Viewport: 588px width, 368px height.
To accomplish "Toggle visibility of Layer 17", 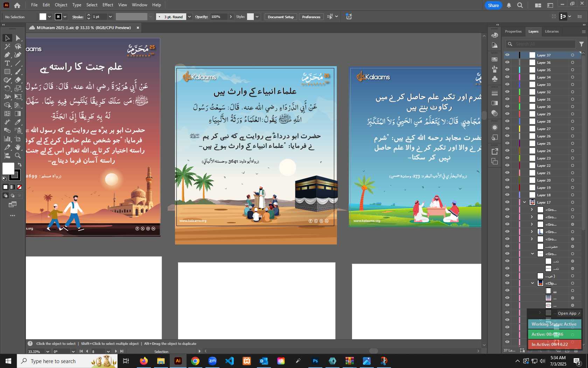I will coord(507,202).
